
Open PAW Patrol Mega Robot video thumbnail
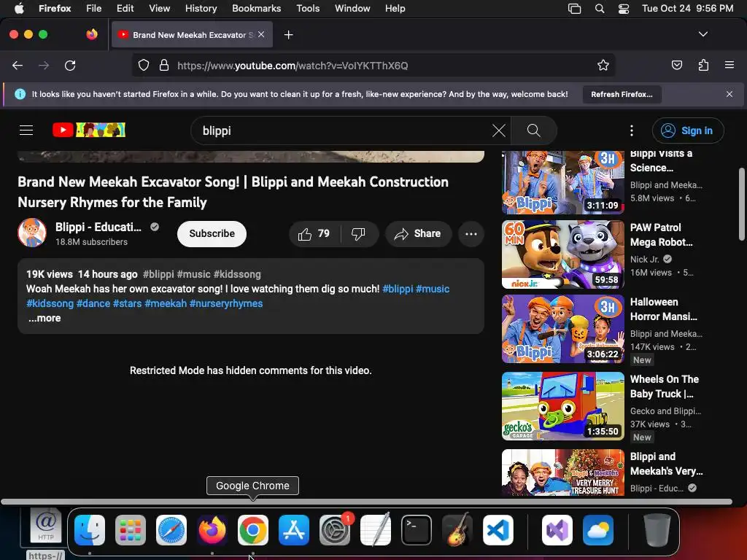(x=562, y=254)
